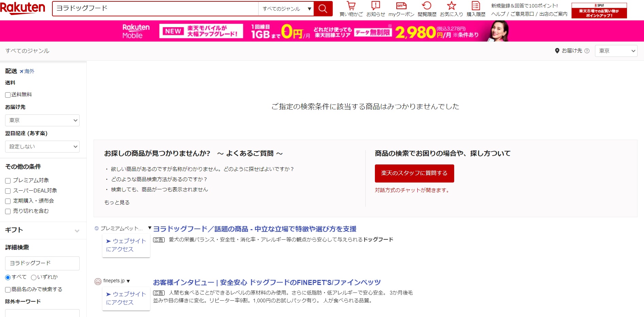644x317 pixels.
Task: Click the finepets.jp ad favicon
Action: (x=98, y=281)
